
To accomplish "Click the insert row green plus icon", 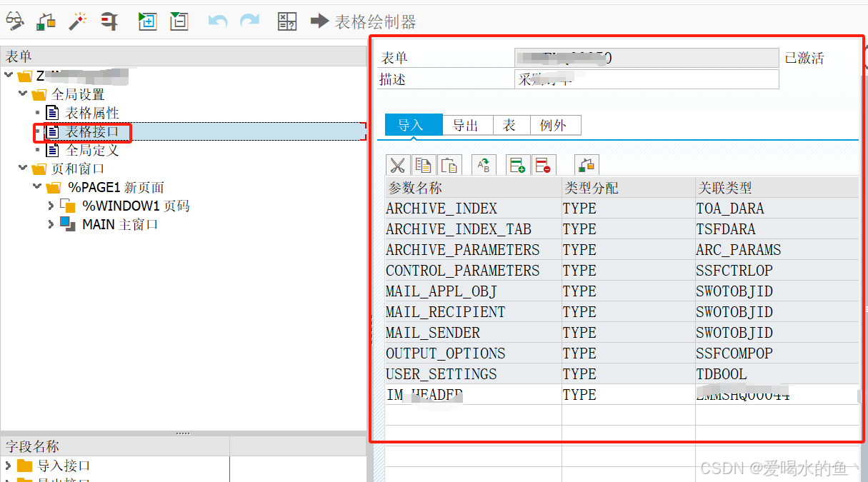I will [517, 166].
